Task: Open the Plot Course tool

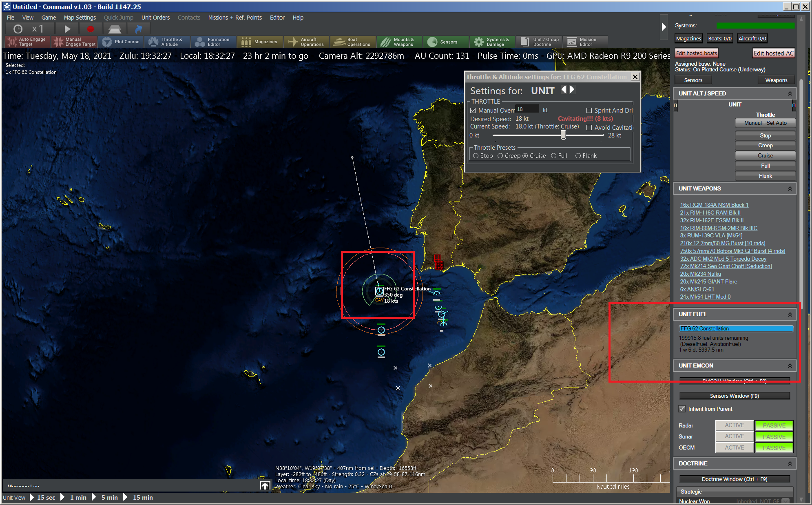Action: 121,42
